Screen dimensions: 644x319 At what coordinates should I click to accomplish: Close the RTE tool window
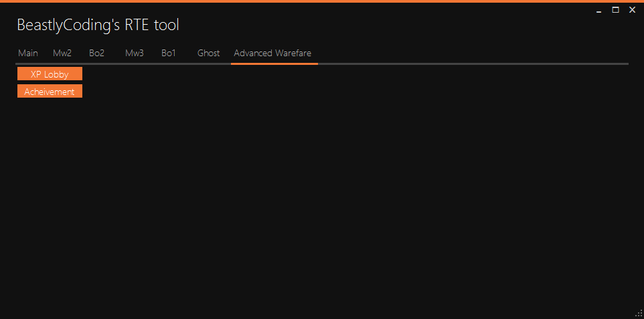[x=632, y=10]
